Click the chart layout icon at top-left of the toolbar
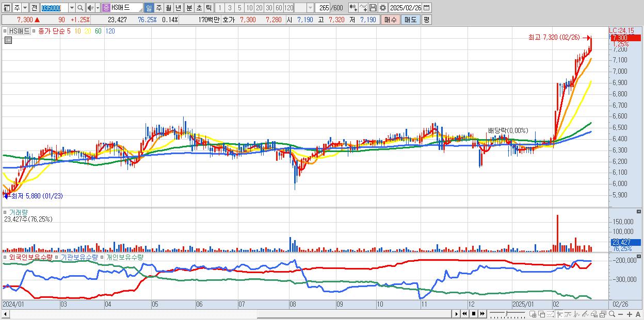The image size is (644, 320). [x=6, y=8]
